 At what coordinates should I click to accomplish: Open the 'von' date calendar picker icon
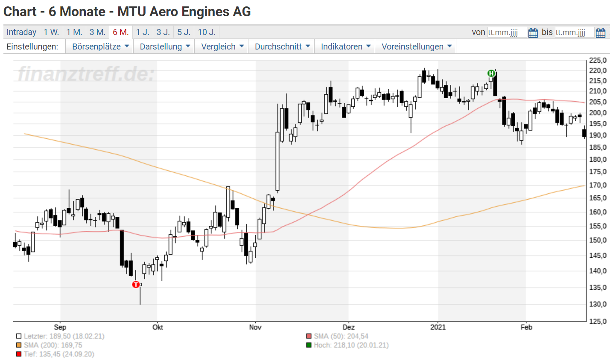coord(533,33)
